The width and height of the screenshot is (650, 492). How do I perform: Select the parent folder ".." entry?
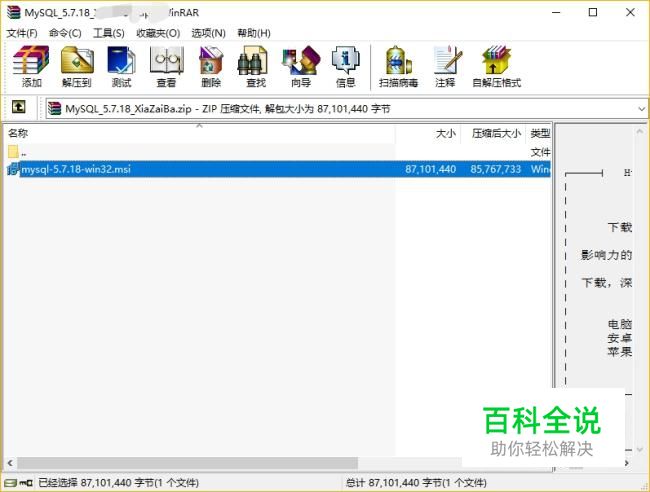coord(17,152)
